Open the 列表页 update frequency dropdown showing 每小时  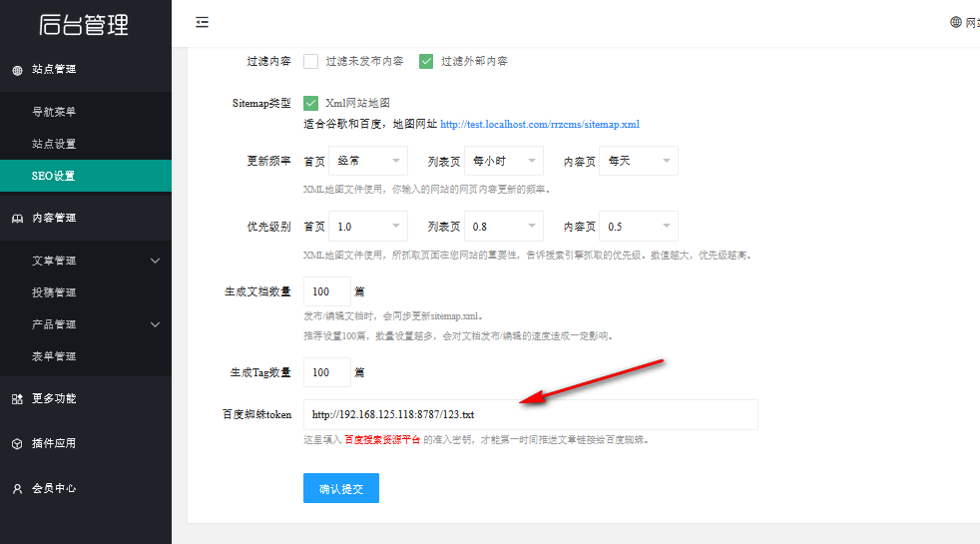504,161
